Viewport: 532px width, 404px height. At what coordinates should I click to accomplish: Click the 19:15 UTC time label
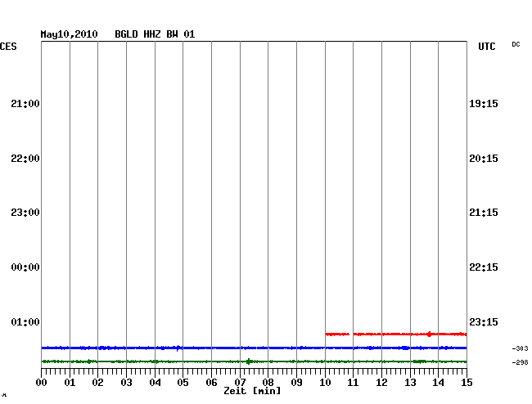(x=484, y=104)
